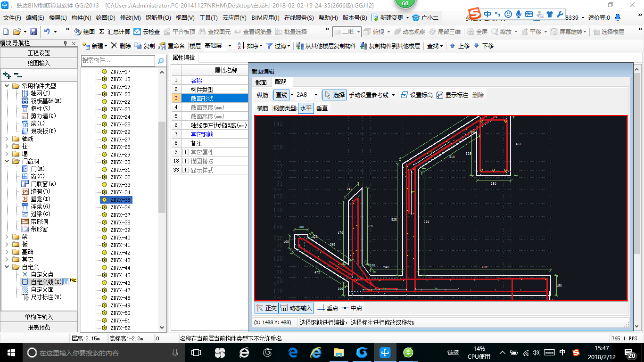This screenshot has width=644, height=362.
Task: Switch to the 截面 tab
Action: click(261, 82)
